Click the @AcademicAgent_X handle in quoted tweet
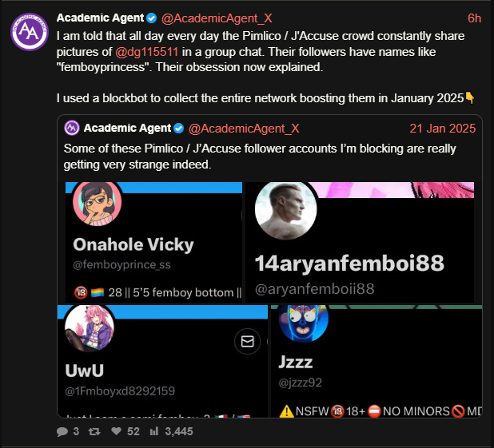Image resolution: width=494 pixels, height=448 pixels. pyautogui.click(x=244, y=129)
